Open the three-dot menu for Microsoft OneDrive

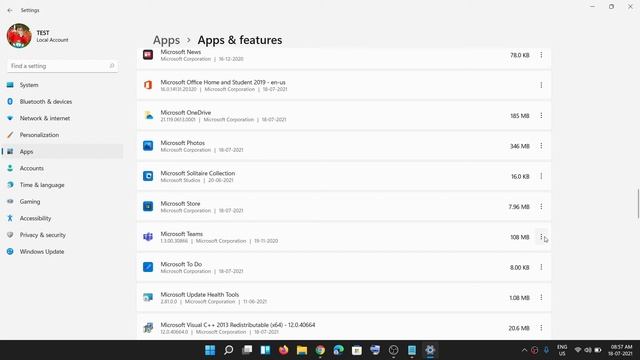coord(541,116)
